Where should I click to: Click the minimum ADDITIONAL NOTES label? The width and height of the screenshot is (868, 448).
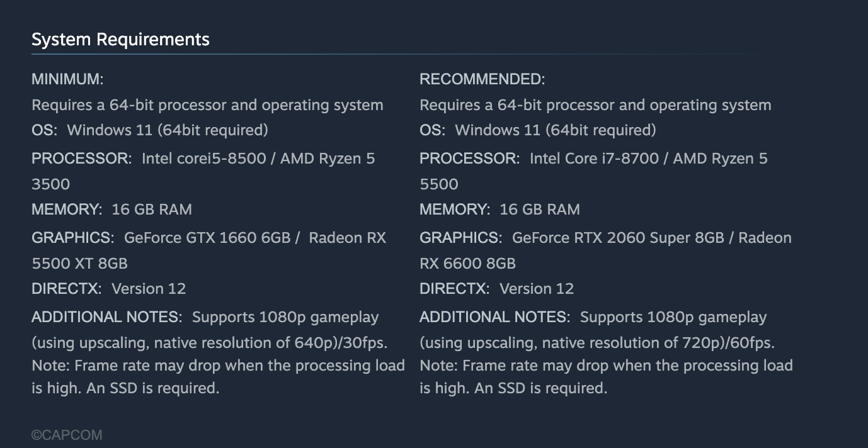coord(107,317)
